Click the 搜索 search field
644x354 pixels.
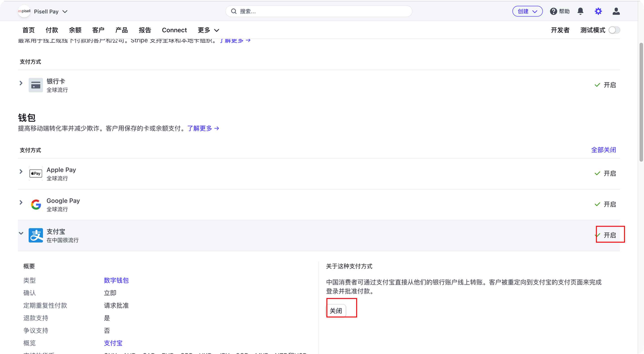point(319,11)
